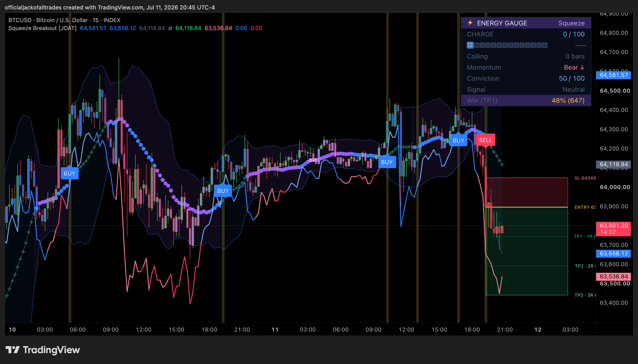Image resolution: width=638 pixels, height=364 pixels.
Task: Click the TP2 · 2R target label
Action: click(585, 266)
